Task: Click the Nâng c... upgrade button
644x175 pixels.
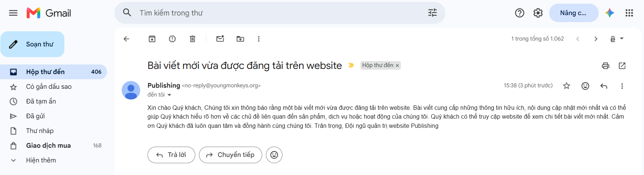Action: 574,13
